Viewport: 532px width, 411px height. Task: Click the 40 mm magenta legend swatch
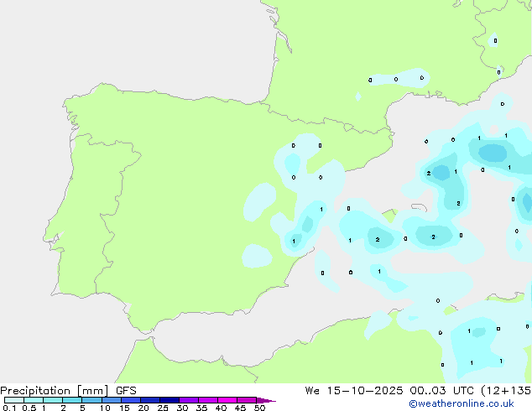(227, 400)
